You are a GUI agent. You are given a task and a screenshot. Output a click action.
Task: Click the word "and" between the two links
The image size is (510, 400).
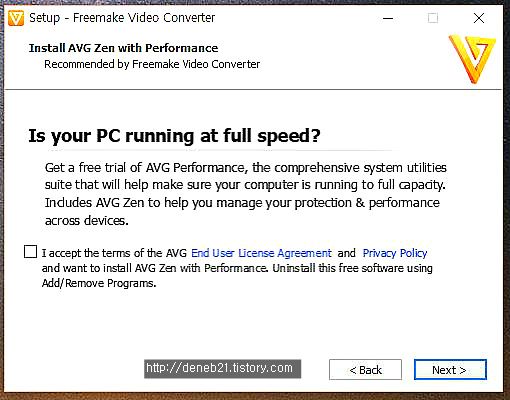click(x=346, y=253)
